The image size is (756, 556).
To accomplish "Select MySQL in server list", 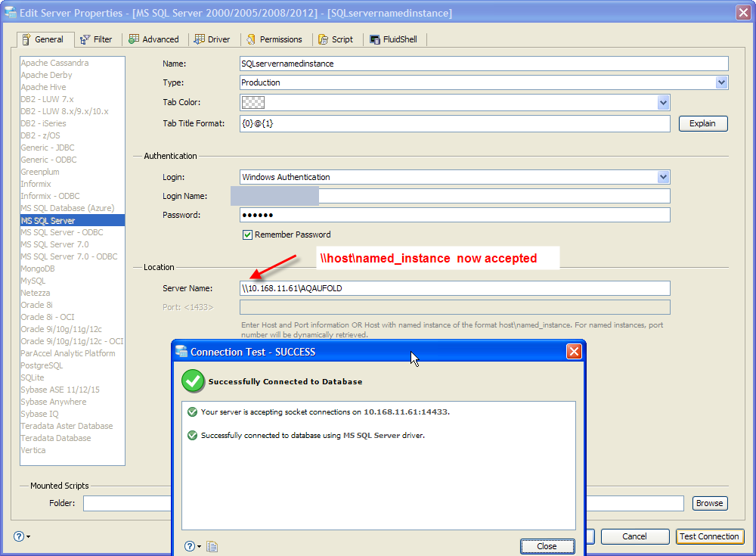I will coord(33,281).
